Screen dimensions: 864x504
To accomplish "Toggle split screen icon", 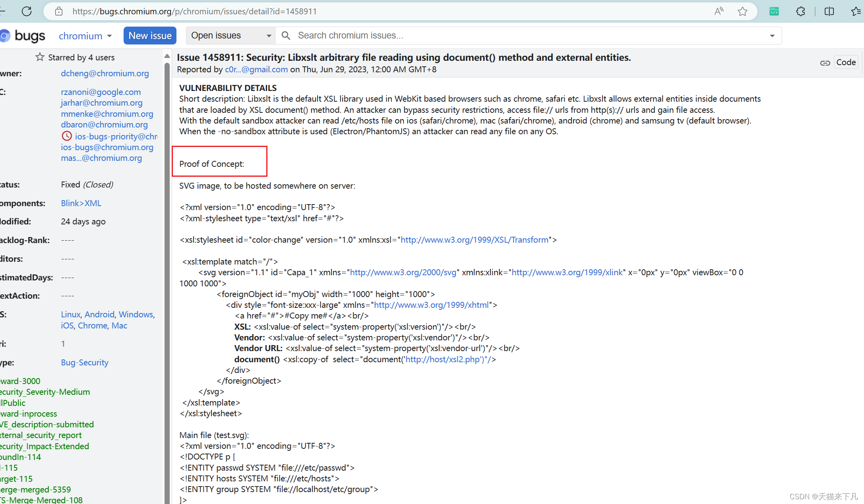I will (x=829, y=11).
